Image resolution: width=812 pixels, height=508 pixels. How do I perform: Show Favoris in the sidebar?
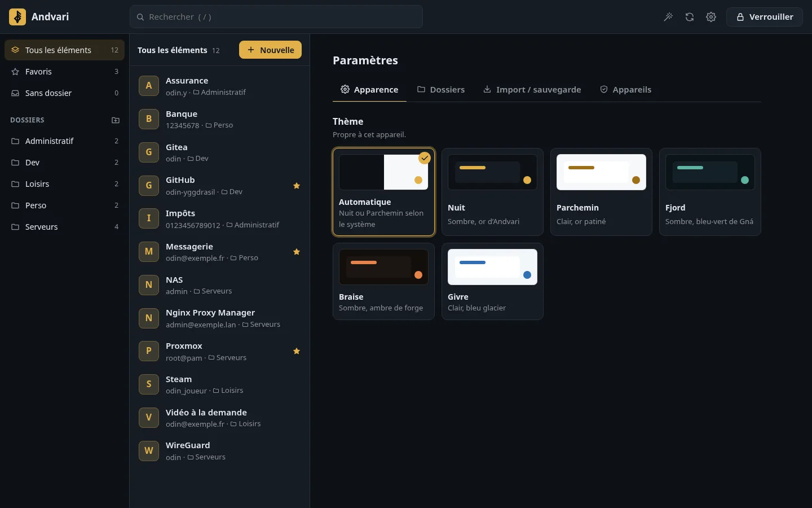coord(64,72)
